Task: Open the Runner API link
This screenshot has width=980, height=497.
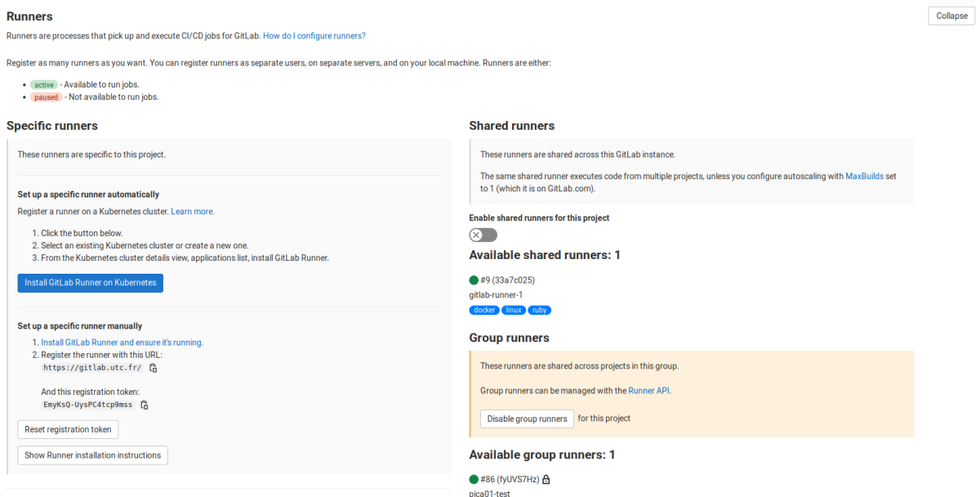Action: 648,391
